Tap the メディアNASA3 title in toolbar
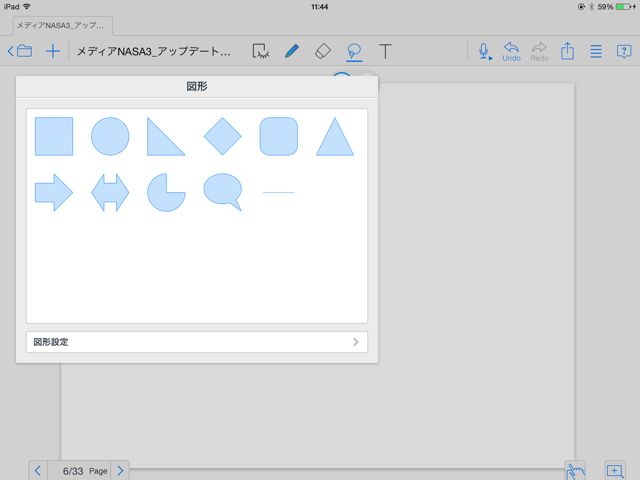640x480 pixels. 153,51
